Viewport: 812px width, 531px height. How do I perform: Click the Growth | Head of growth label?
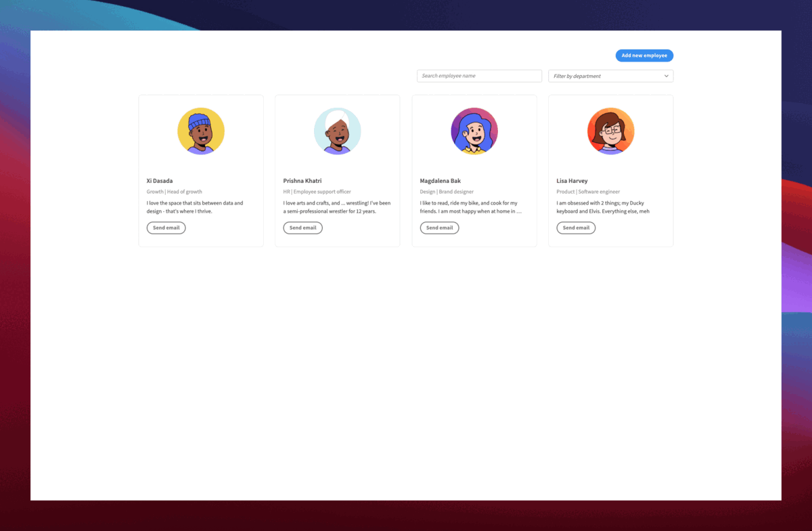[175, 191]
